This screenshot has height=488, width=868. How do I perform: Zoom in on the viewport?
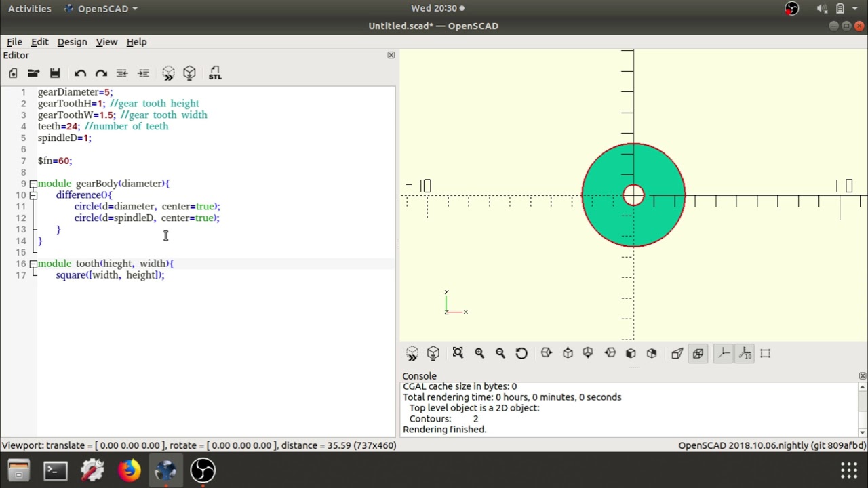pyautogui.click(x=479, y=353)
